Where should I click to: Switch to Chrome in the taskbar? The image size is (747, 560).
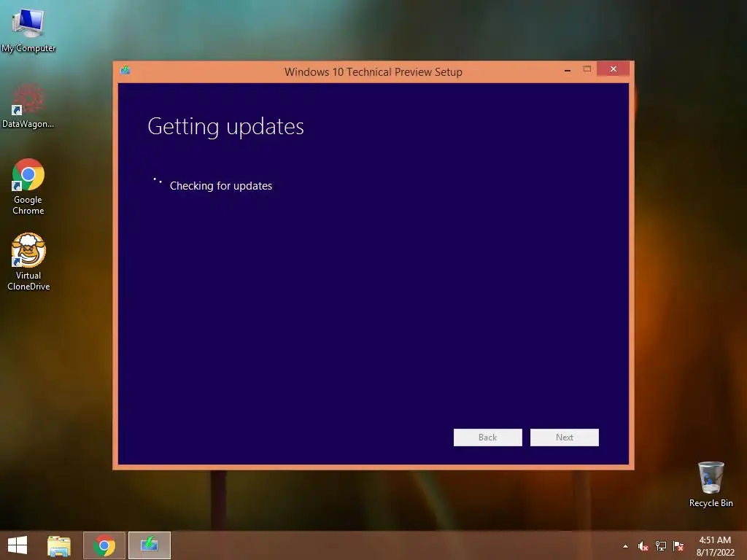point(104,545)
